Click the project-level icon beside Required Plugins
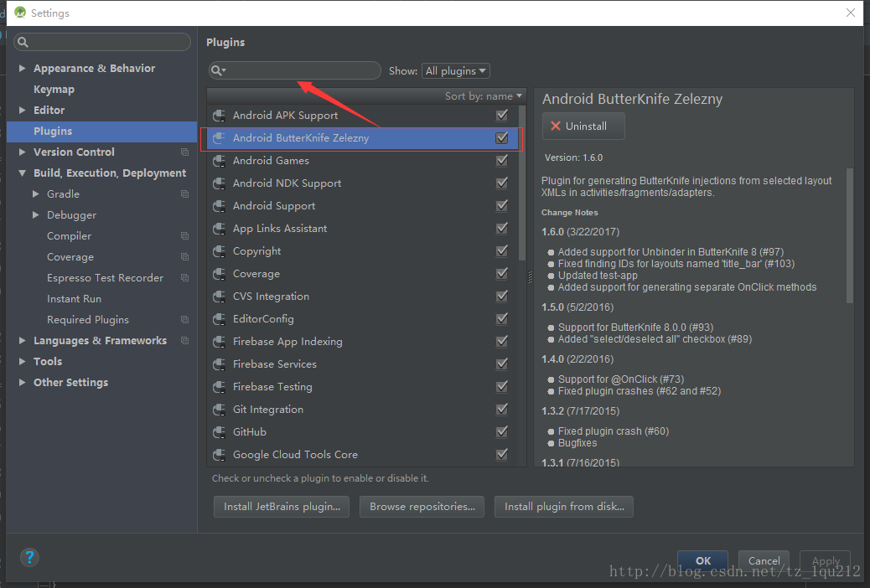870x588 pixels. point(184,319)
